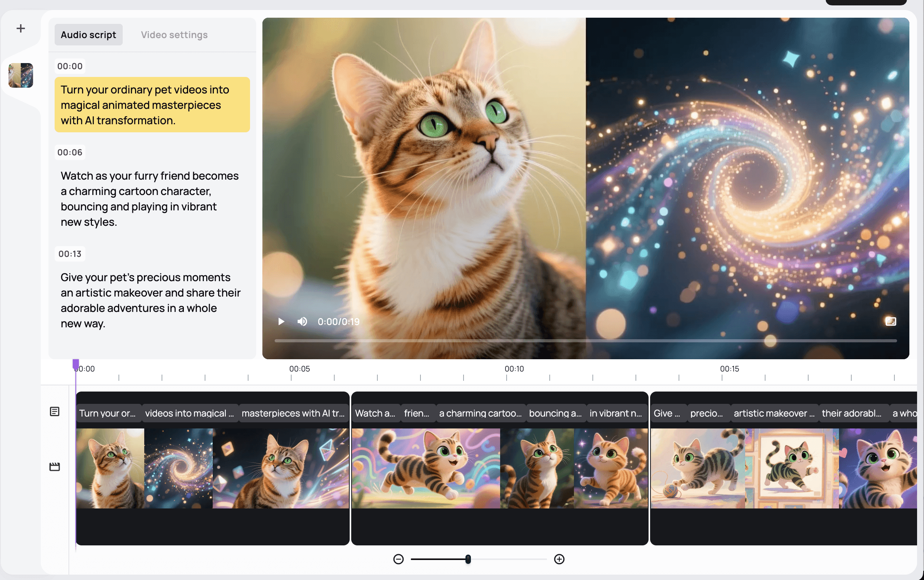The width and height of the screenshot is (924, 580).
Task: Click the plus icon to add scene
Action: tap(21, 28)
